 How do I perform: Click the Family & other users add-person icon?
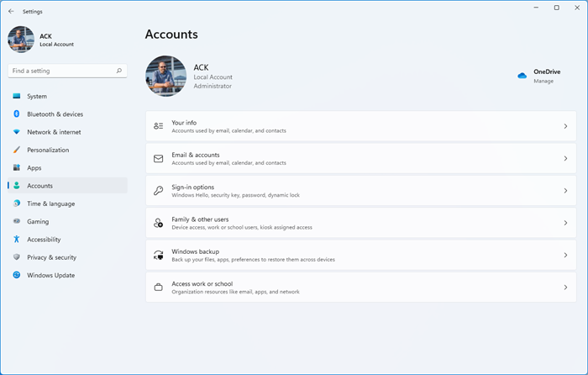pos(158,223)
